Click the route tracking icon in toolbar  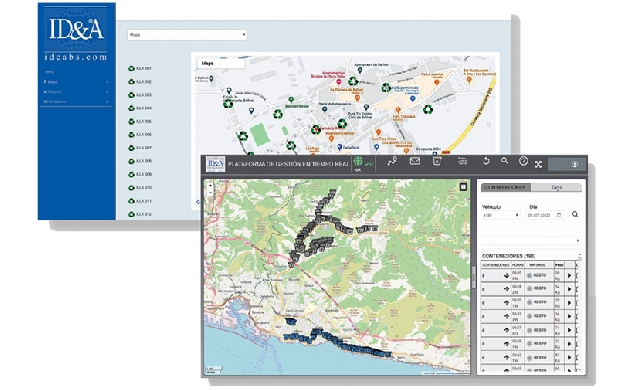tap(392, 161)
